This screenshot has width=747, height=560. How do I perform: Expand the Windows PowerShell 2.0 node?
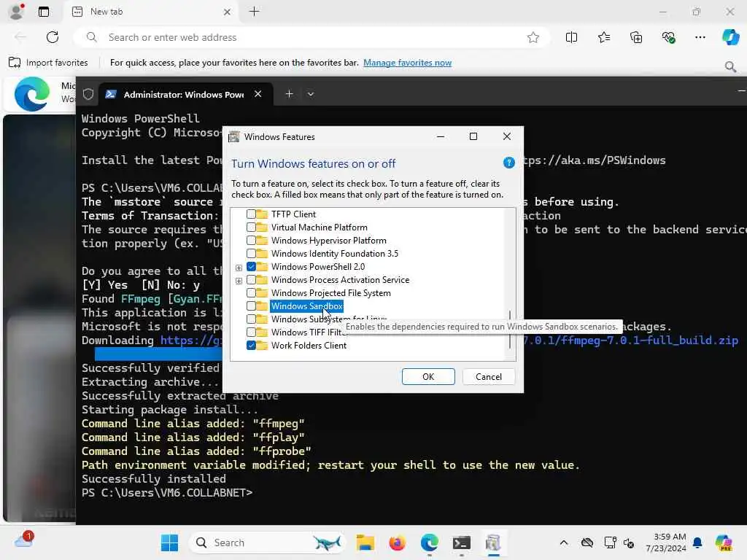pyautogui.click(x=239, y=268)
